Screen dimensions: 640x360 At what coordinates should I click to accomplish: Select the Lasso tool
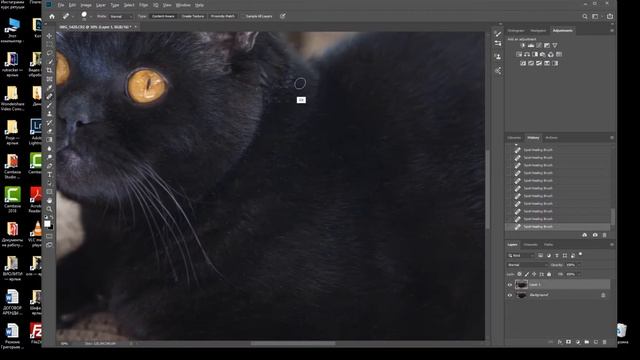coord(49,53)
